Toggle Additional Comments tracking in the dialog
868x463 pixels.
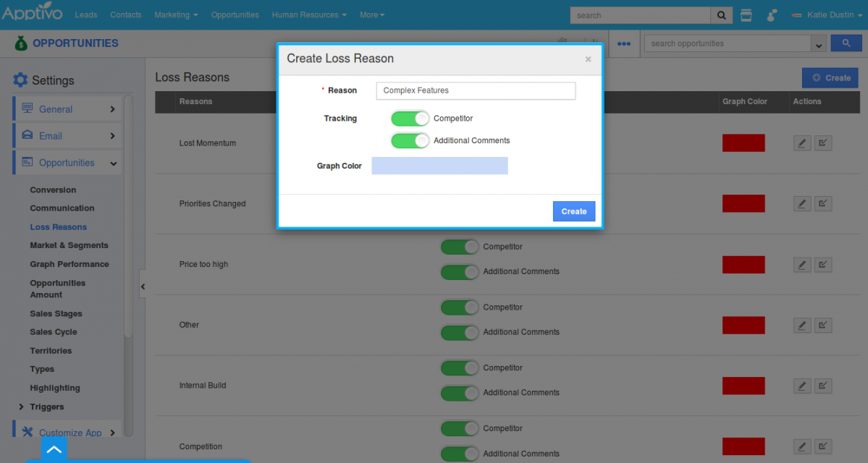[x=410, y=140]
